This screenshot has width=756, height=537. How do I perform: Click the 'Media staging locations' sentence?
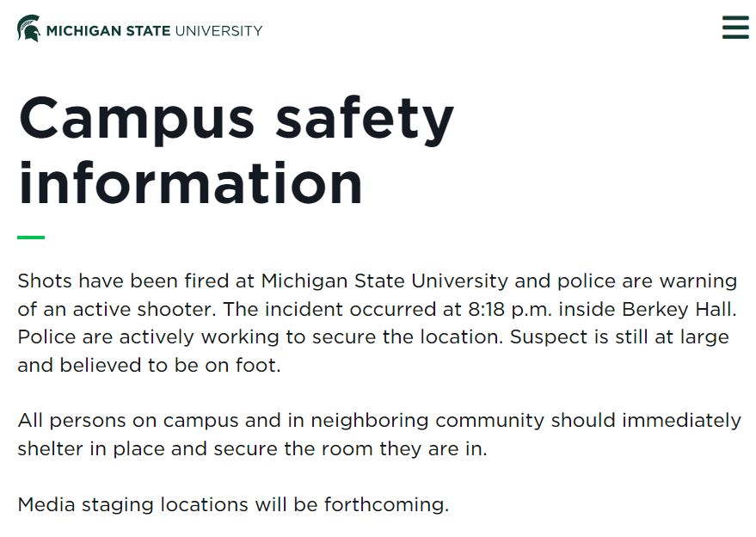coord(233,504)
